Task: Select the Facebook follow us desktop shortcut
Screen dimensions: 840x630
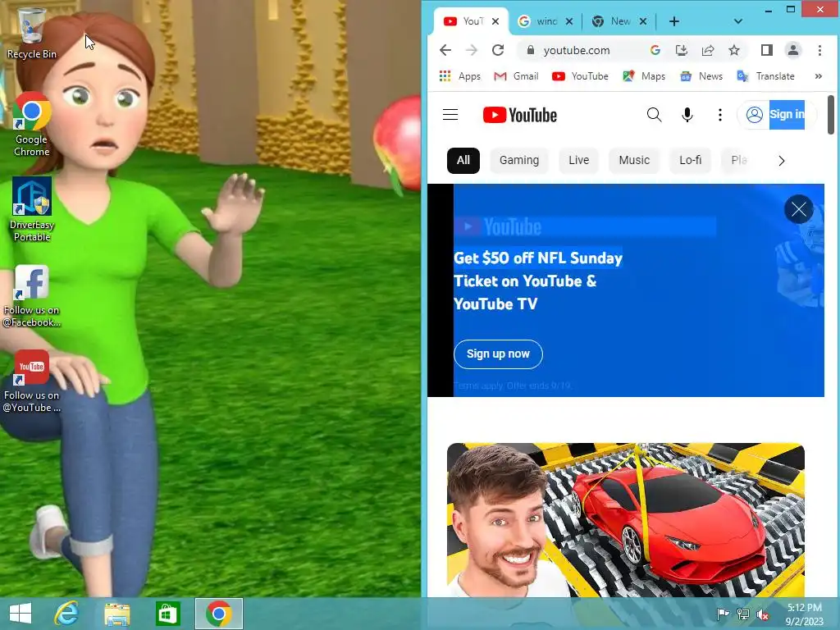Action: coord(32,295)
